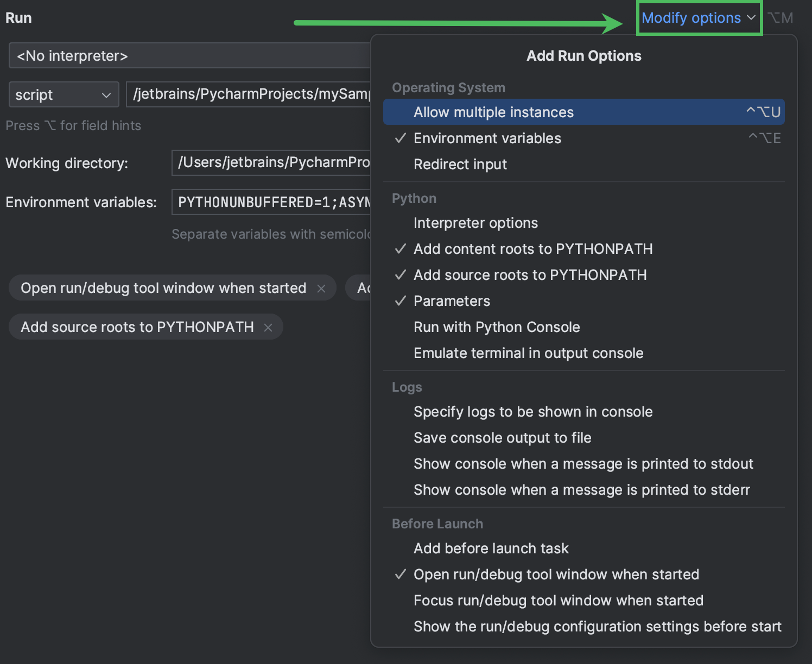Enable Run with Python Console
Image resolution: width=812 pixels, height=664 pixels.
pos(497,327)
